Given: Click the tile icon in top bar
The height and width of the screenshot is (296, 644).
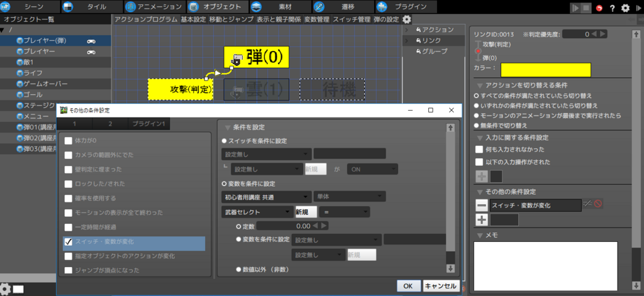Looking at the screenshot, I should 69,7.
